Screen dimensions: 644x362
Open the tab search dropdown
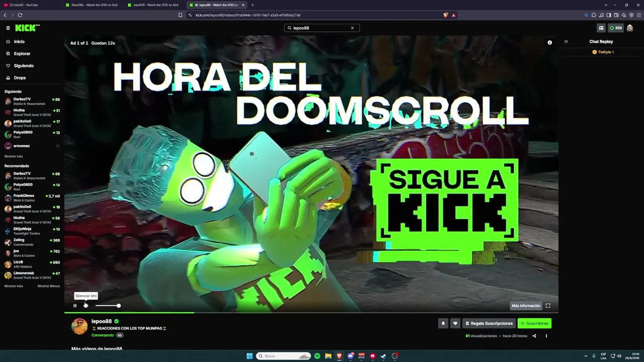(x=606, y=5)
